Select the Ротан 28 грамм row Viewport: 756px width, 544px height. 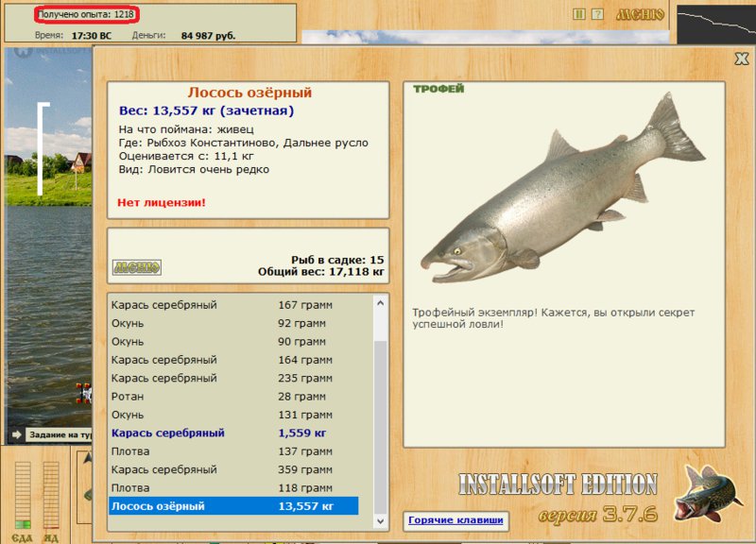(x=233, y=397)
